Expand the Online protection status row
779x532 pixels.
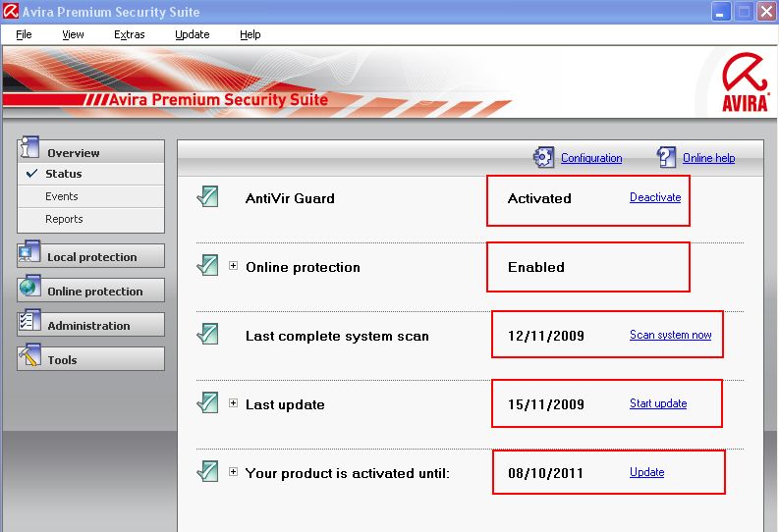coord(233,265)
